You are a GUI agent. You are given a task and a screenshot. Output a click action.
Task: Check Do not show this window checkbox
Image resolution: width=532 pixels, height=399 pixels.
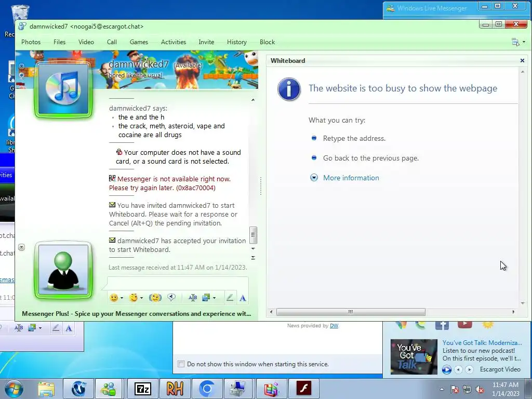coord(181,364)
